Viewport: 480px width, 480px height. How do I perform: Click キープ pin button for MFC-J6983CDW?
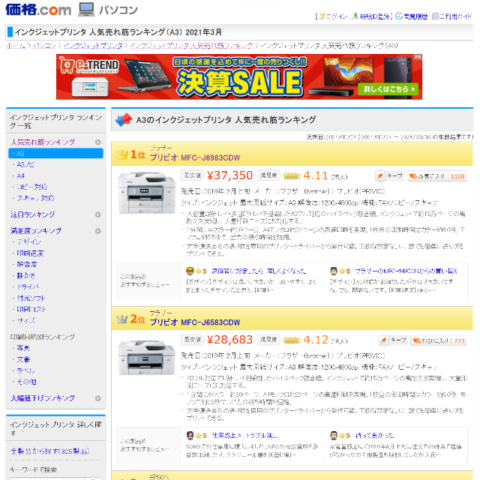pyautogui.click(x=390, y=176)
